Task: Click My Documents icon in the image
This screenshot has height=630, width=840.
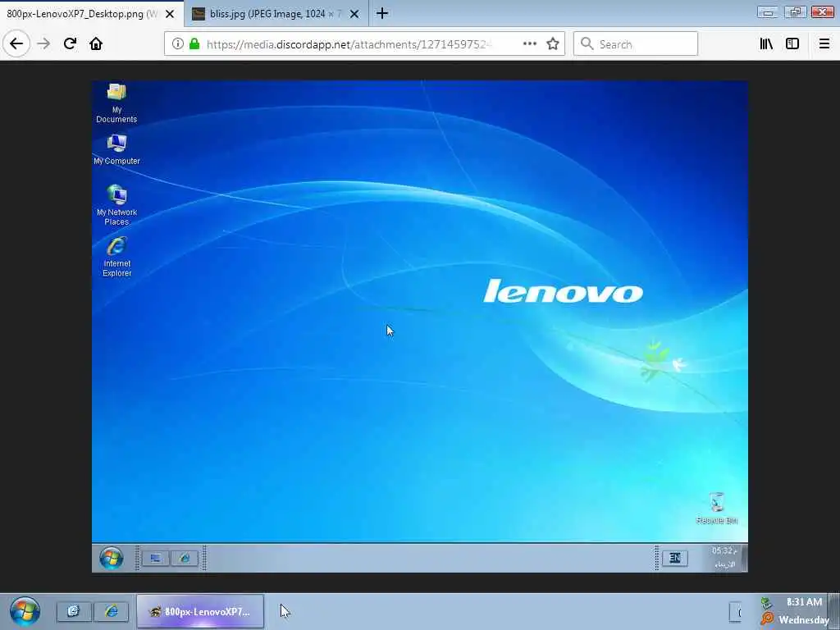Action: tap(116, 103)
